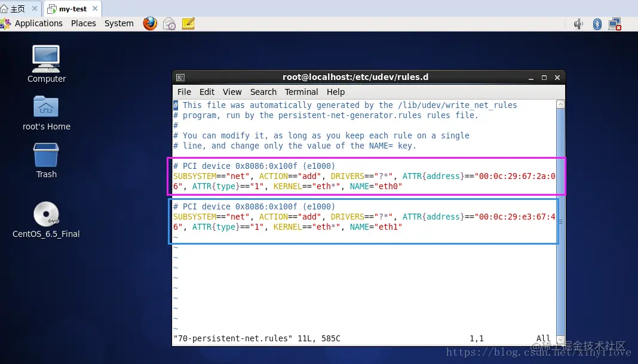Click the NAME="eth0" text
The width and height of the screenshot is (638, 364).
coord(376,186)
